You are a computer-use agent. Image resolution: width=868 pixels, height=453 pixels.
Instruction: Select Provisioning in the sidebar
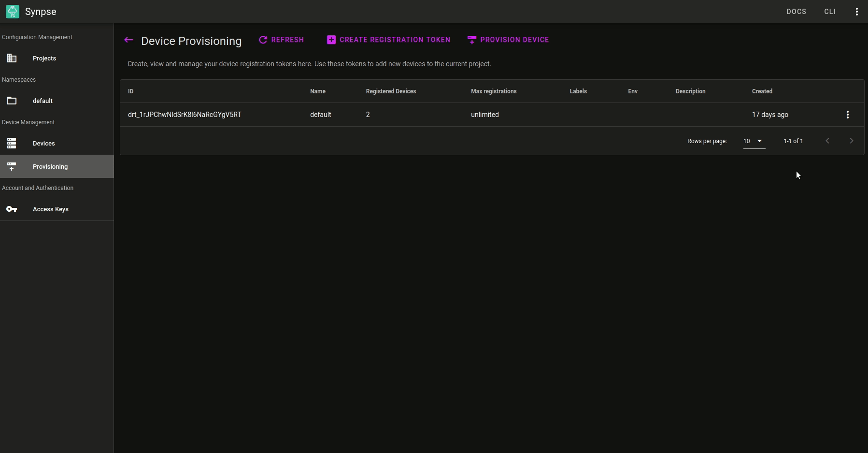50,167
